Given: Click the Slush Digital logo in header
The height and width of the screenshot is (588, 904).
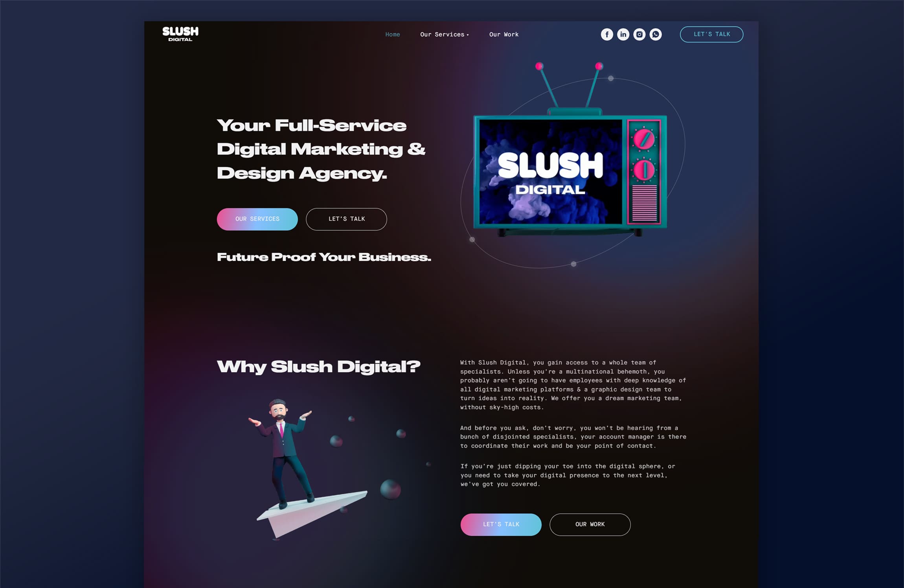Looking at the screenshot, I should click(180, 34).
